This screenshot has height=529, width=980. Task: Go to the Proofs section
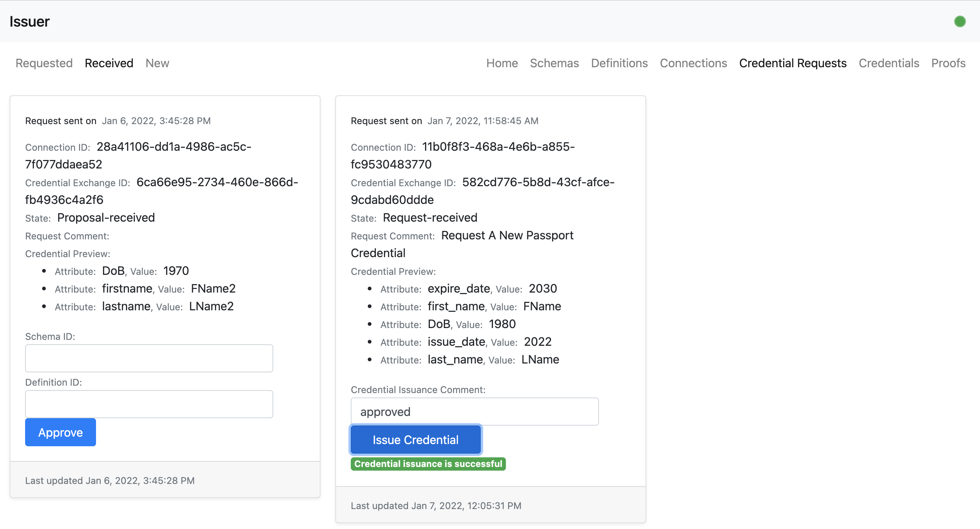(948, 63)
